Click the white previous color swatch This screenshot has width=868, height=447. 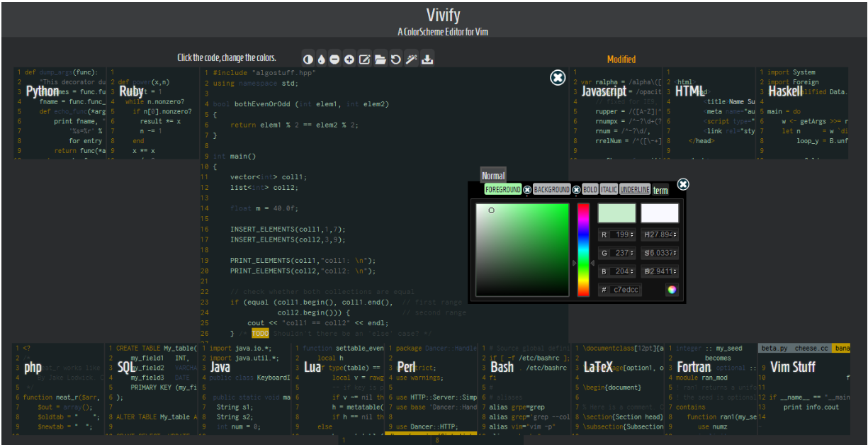(x=660, y=213)
